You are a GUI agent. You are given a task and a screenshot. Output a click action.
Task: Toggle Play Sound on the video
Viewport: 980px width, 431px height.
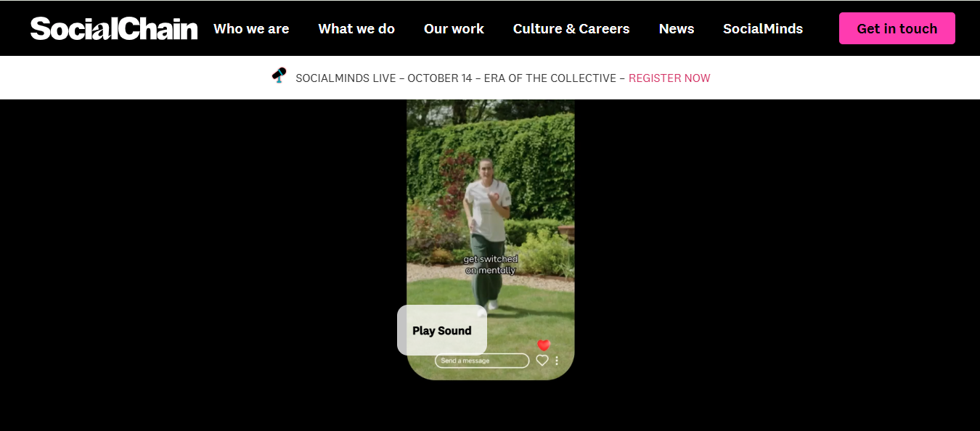pyautogui.click(x=442, y=330)
